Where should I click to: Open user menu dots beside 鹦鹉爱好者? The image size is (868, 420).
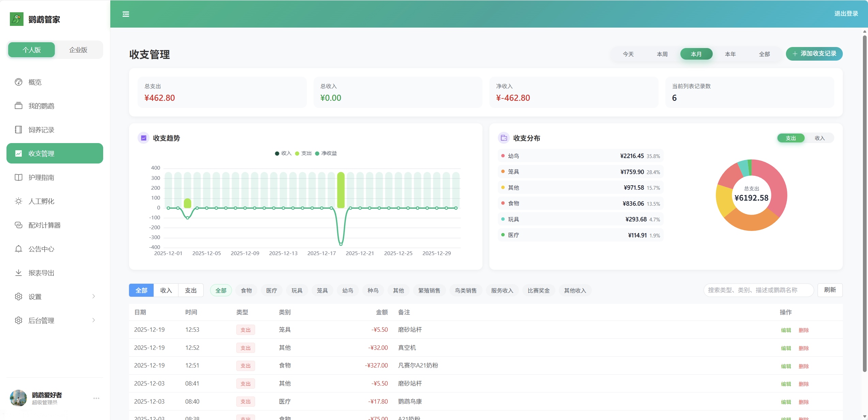click(x=96, y=398)
